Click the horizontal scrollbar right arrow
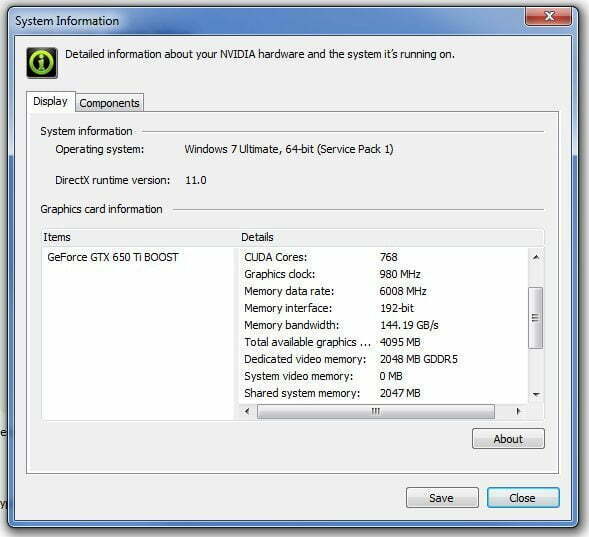 [519, 411]
